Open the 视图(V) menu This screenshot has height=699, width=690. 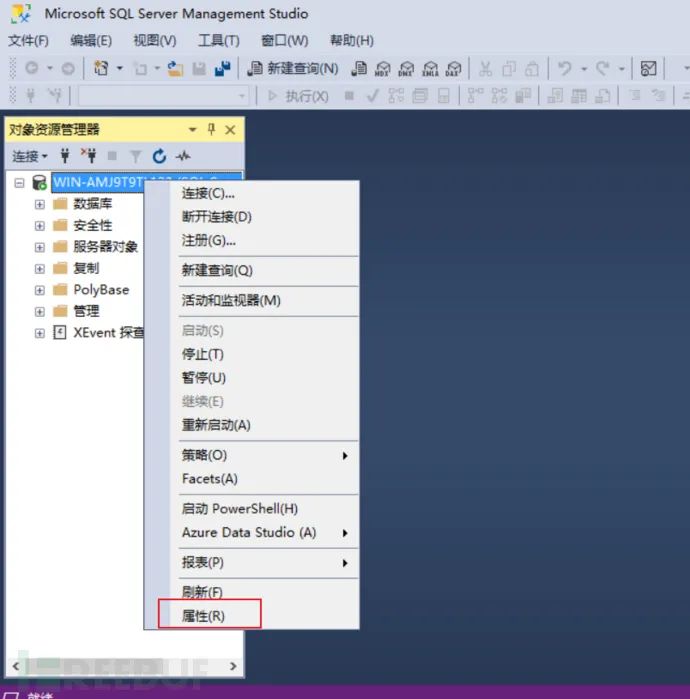(155, 41)
